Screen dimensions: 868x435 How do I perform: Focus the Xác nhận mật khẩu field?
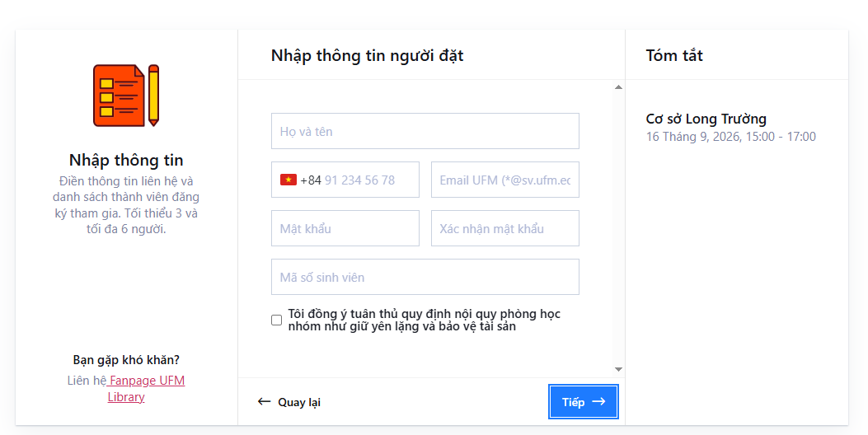504,228
